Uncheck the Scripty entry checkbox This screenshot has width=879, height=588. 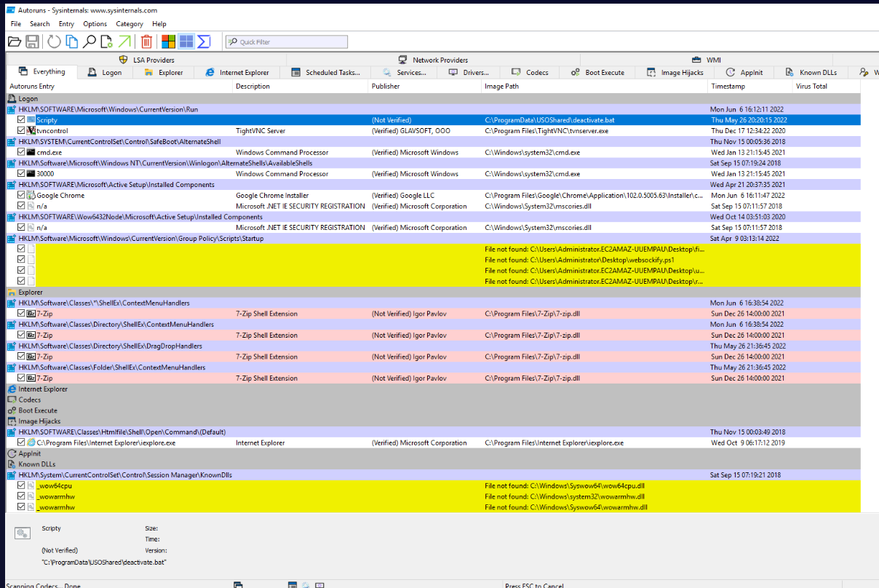[x=21, y=120]
